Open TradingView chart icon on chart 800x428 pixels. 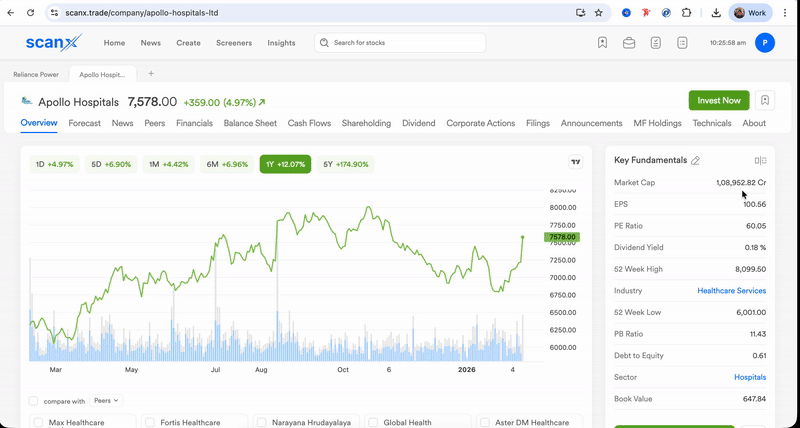pyautogui.click(x=576, y=162)
